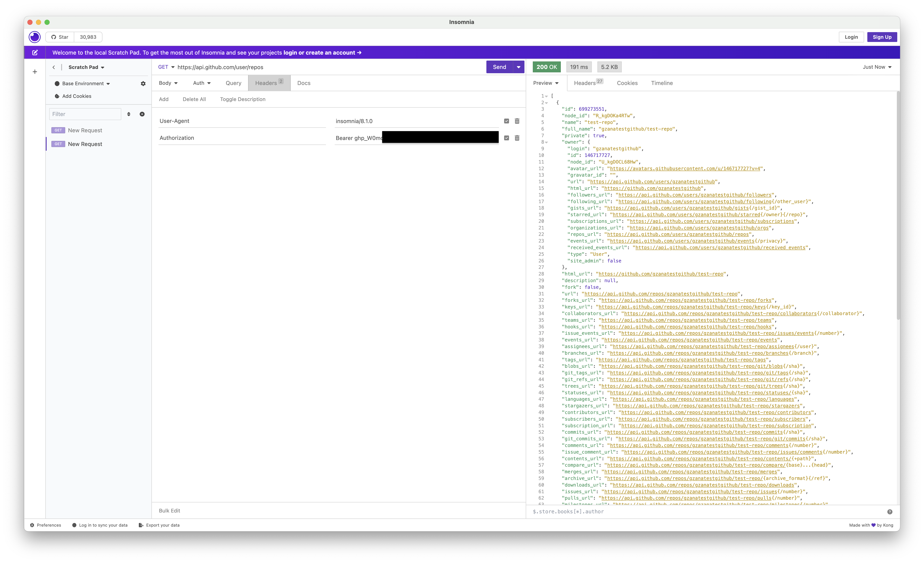Open the Auth type dropdown
Screen dimensions: 924x563
[x=202, y=83]
